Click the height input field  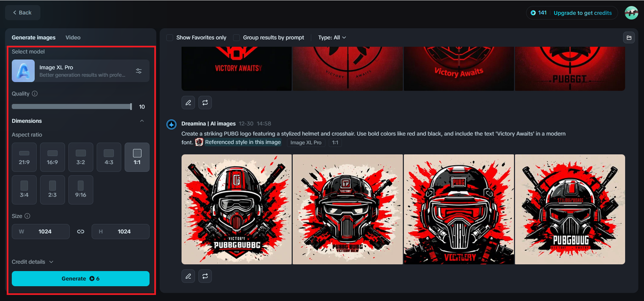120,232
